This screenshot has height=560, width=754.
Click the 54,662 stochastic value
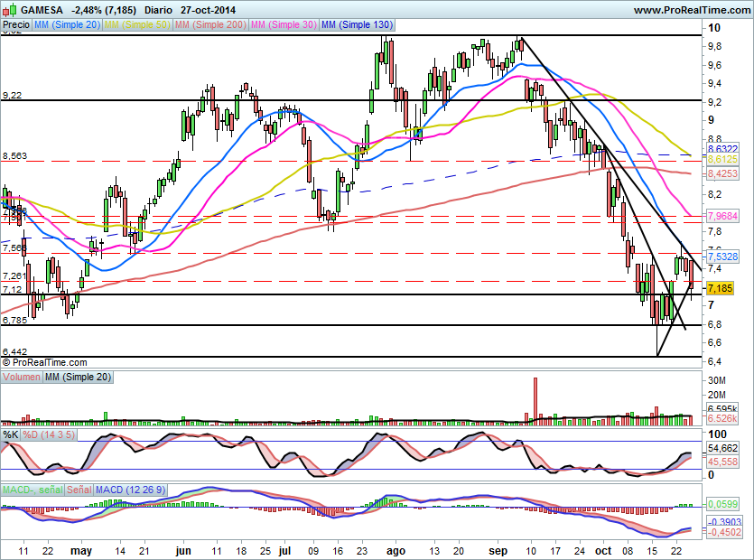(722, 448)
